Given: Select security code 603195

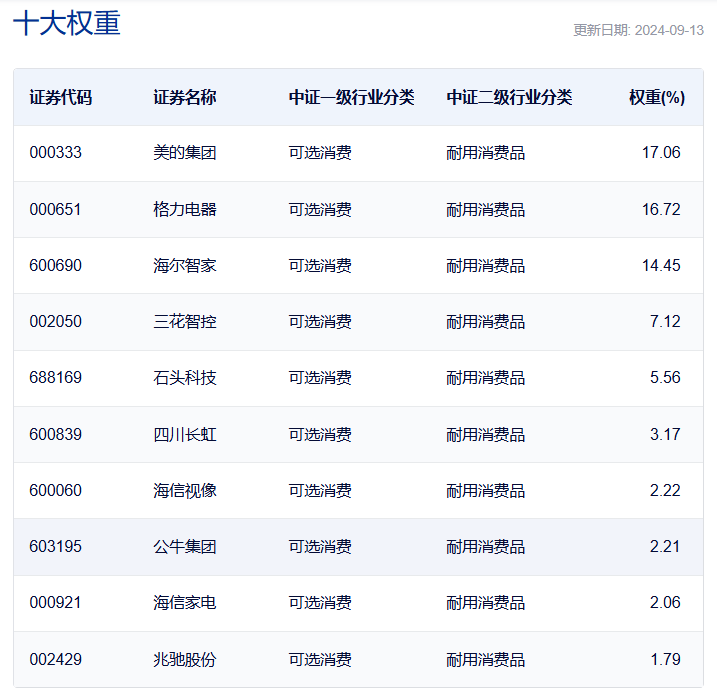Looking at the screenshot, I should point(55,546).
